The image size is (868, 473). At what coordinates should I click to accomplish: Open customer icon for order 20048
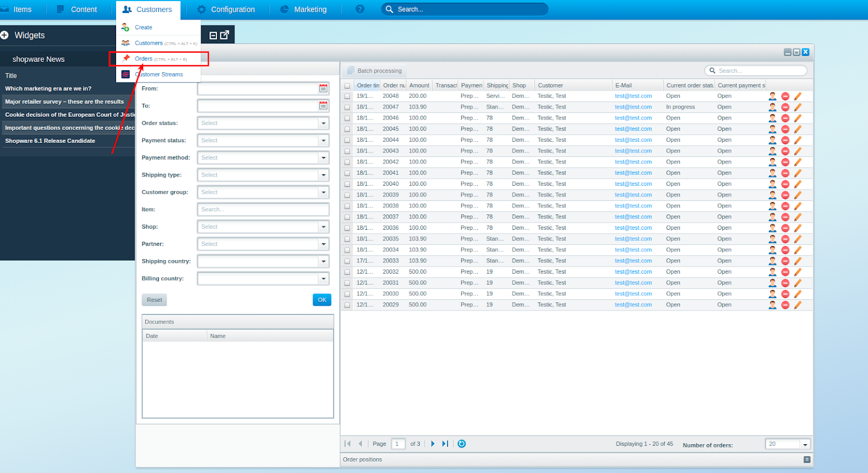(x=773, y=96)
